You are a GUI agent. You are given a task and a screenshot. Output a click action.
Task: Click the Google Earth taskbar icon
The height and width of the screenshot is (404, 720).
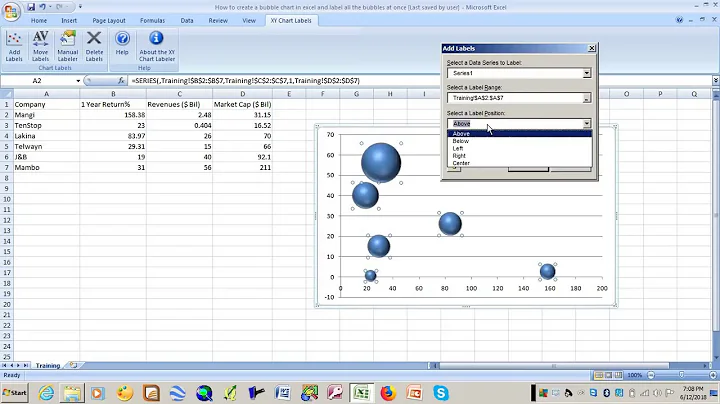(x=177, y=393)
